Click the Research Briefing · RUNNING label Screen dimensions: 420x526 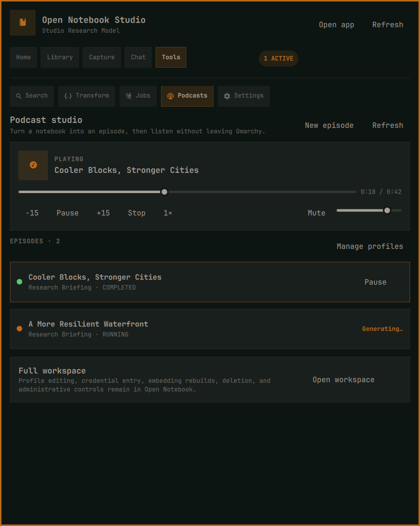[x=79, y=334]
